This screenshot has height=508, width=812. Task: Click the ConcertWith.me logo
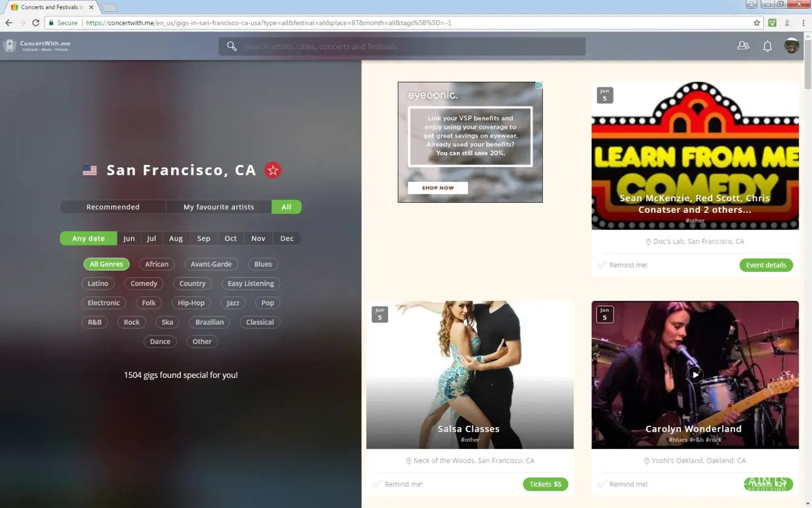37,46
